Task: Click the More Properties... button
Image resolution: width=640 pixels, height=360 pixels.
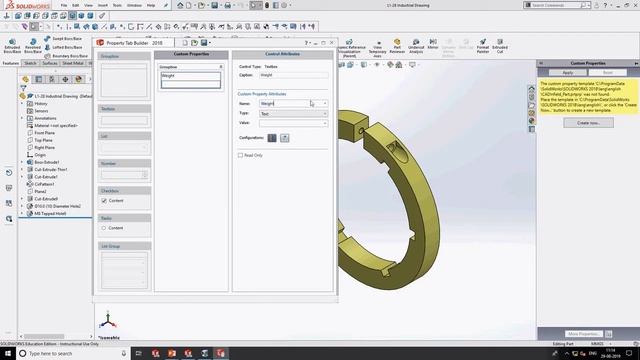Action: tap(583, 334)
